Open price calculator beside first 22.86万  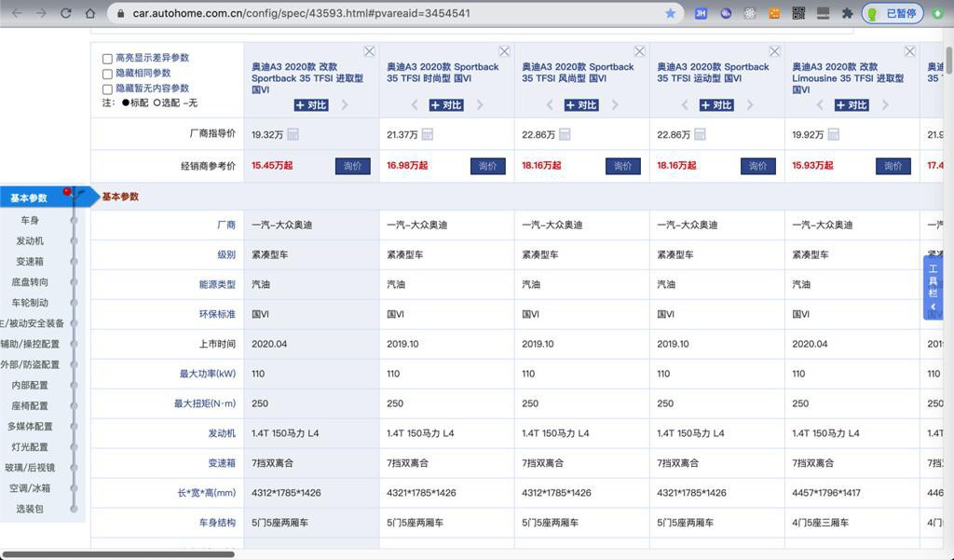[565, 134]
